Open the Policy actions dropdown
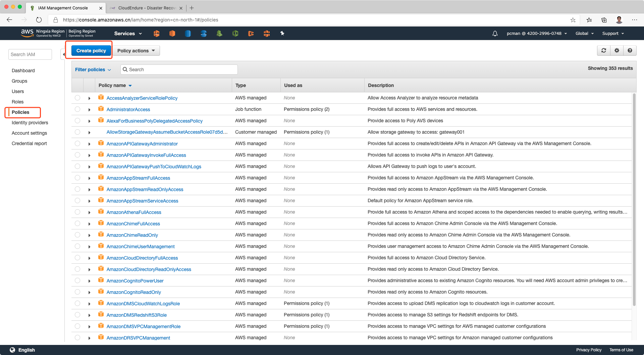 136,51
